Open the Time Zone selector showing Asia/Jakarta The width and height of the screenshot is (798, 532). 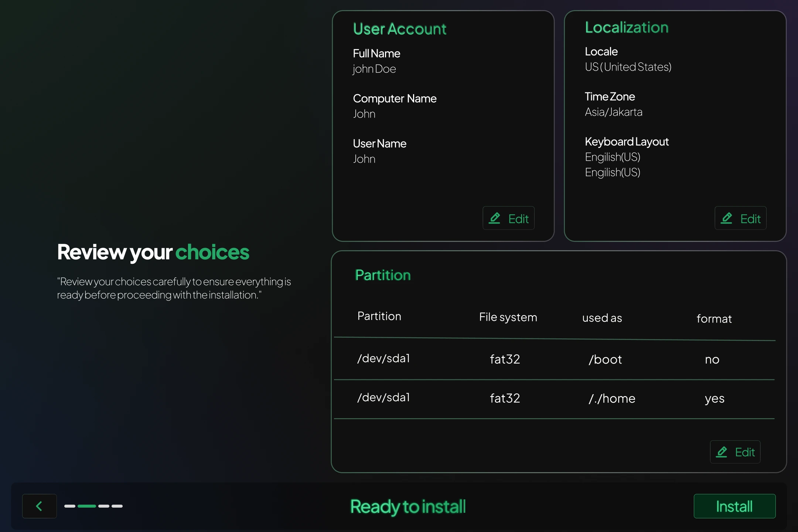tap(614, 112)
